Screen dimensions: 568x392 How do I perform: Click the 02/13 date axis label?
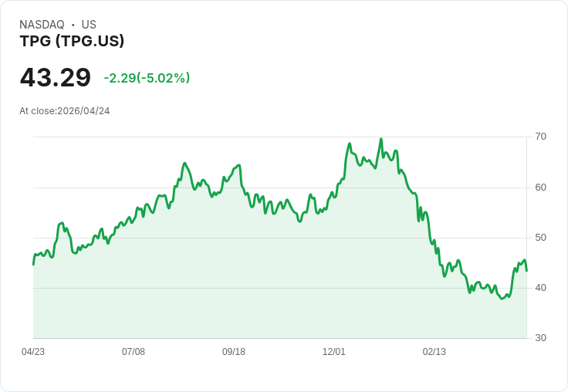pyautogui.click(x=434, y=352)
